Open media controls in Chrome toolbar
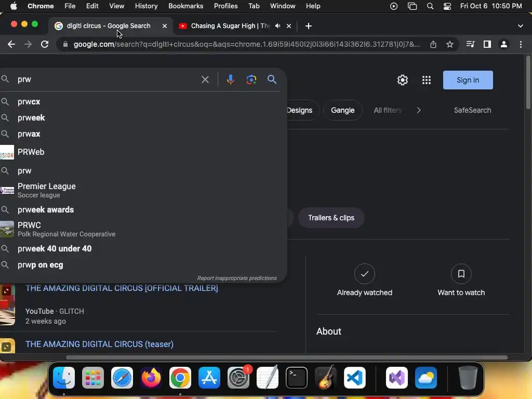532x399 pixels. 470,44
